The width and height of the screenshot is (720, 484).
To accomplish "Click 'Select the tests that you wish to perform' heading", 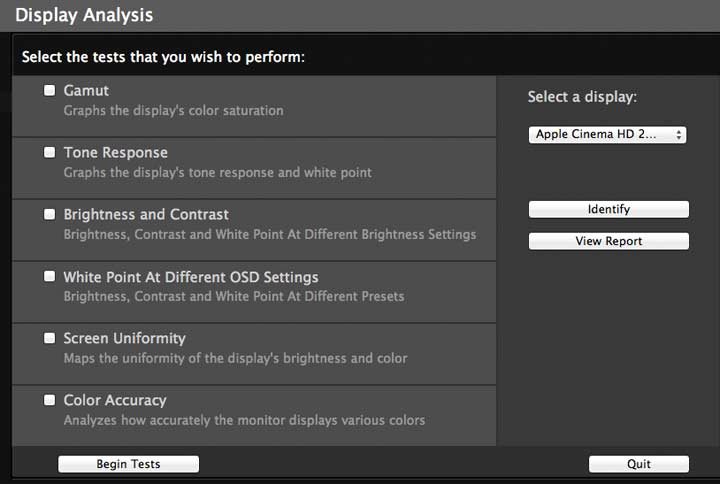I will (163, 57).
